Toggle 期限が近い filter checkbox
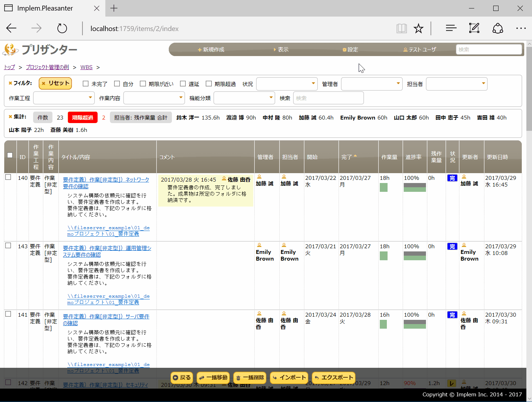 [x=143, y=84]
